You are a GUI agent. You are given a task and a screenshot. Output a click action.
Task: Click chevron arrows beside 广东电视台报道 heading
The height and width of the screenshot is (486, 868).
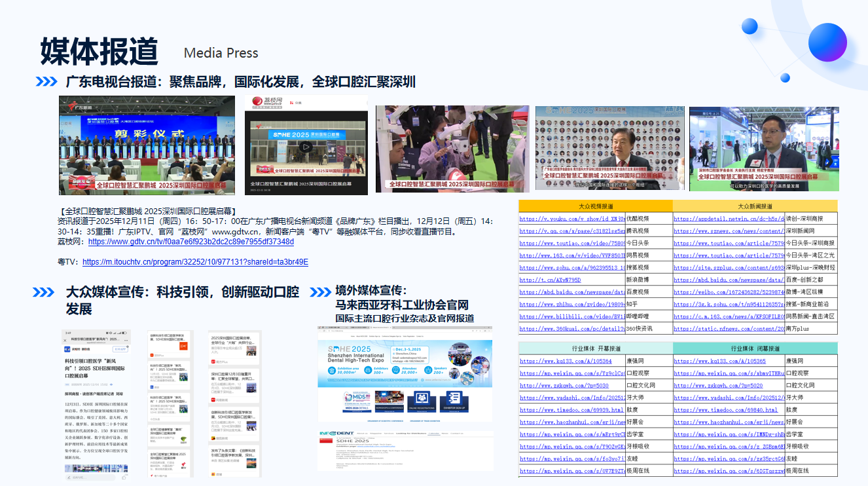46,82
